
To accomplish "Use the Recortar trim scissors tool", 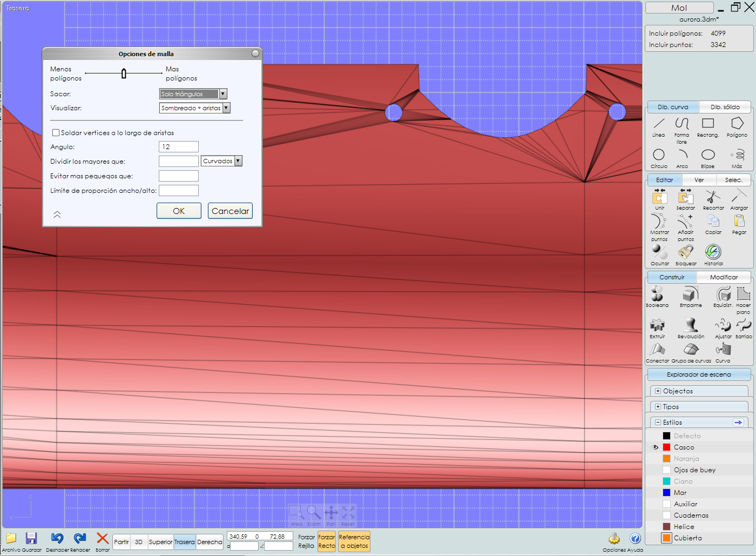I will (713, 199).
